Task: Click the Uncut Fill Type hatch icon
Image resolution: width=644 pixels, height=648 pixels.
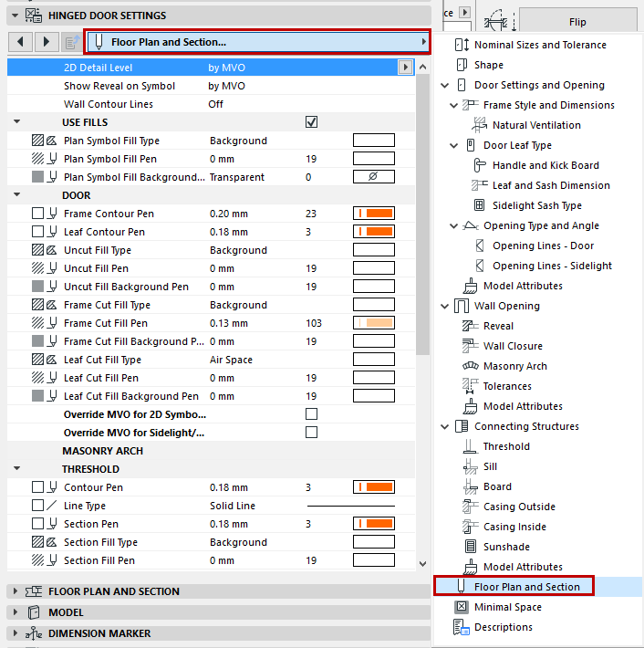Action: (x=37, y=250)
